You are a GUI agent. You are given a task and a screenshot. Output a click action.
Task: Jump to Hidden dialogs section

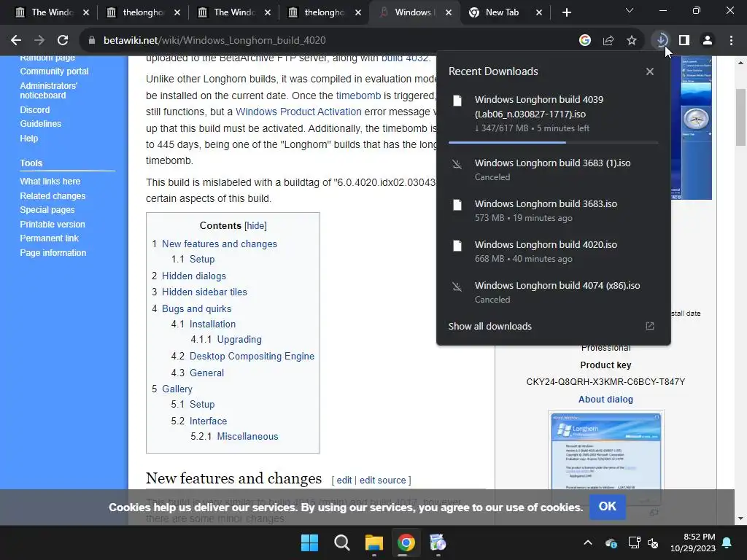(x=194, y=276)
